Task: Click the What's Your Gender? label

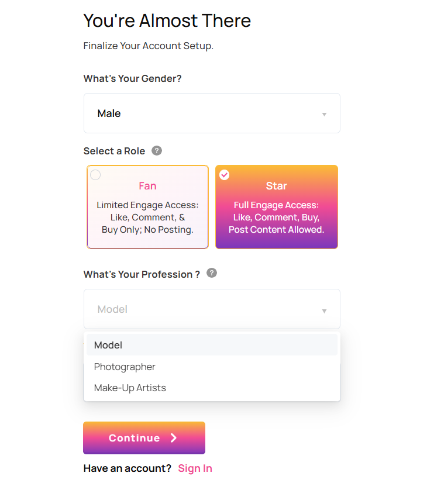Action: coord(132,78)
